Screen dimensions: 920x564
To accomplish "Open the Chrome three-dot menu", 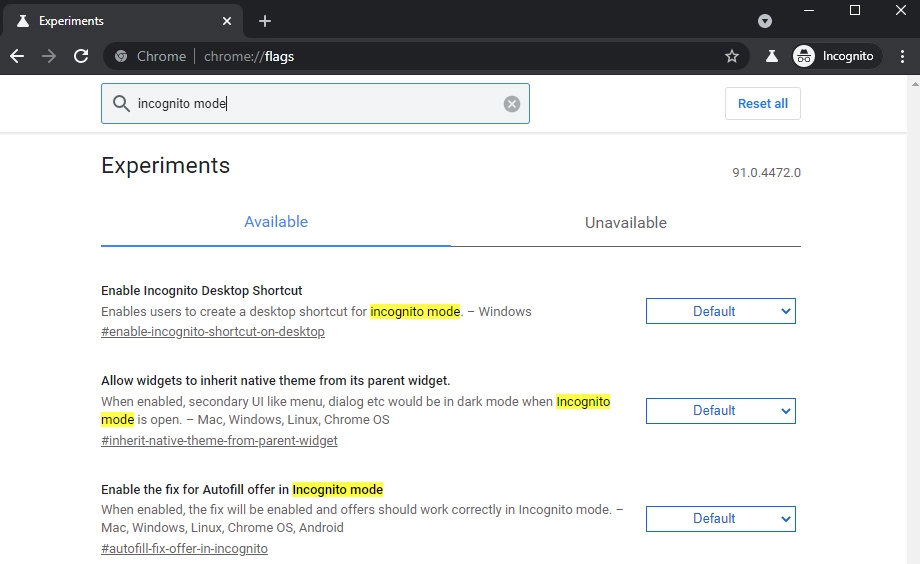I will point(902,56).
